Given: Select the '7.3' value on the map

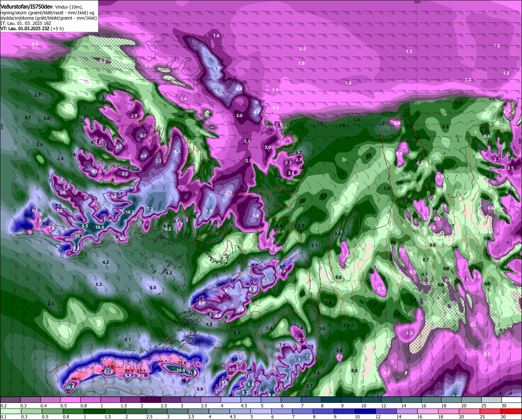Looking at the screenshot, I should tap(150, 209).
